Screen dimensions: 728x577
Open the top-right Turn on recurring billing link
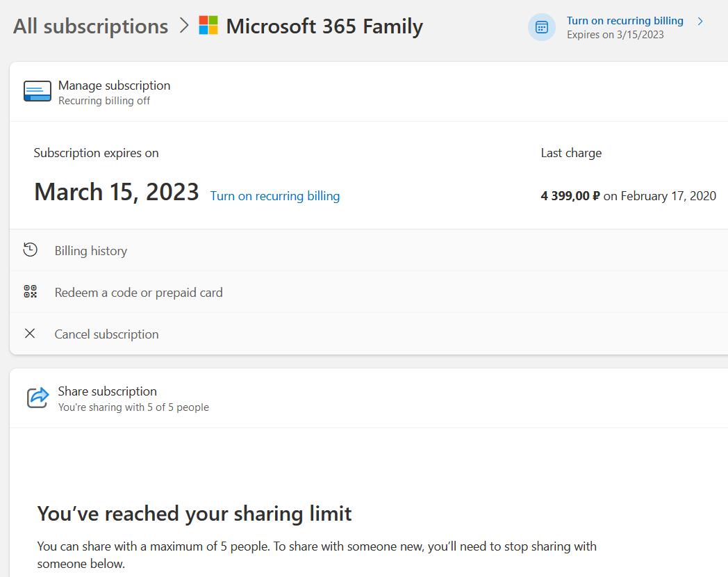[625, 21]
